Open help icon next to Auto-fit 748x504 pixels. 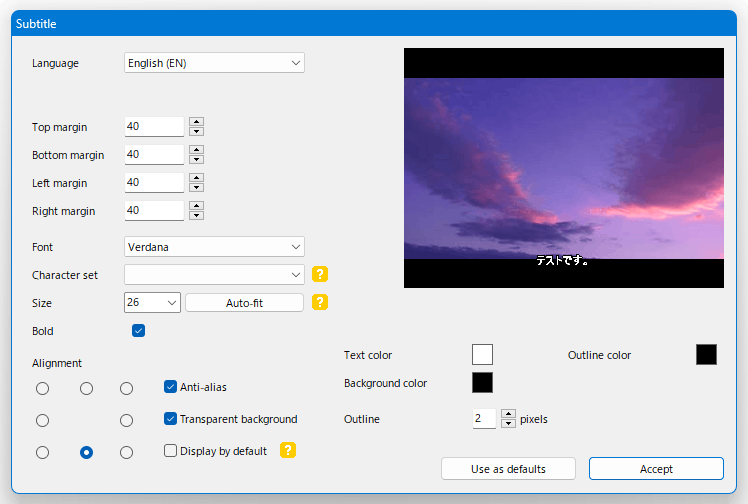click(x=320, y=302)
